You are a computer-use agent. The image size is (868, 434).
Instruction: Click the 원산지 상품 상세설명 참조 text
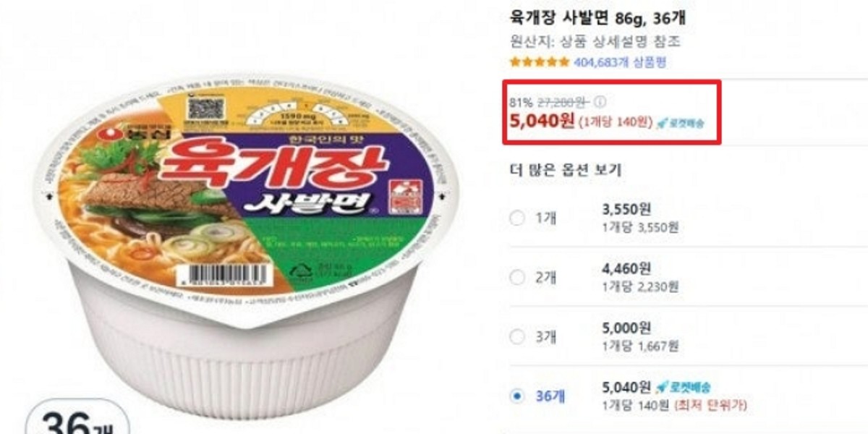(595, 42)
